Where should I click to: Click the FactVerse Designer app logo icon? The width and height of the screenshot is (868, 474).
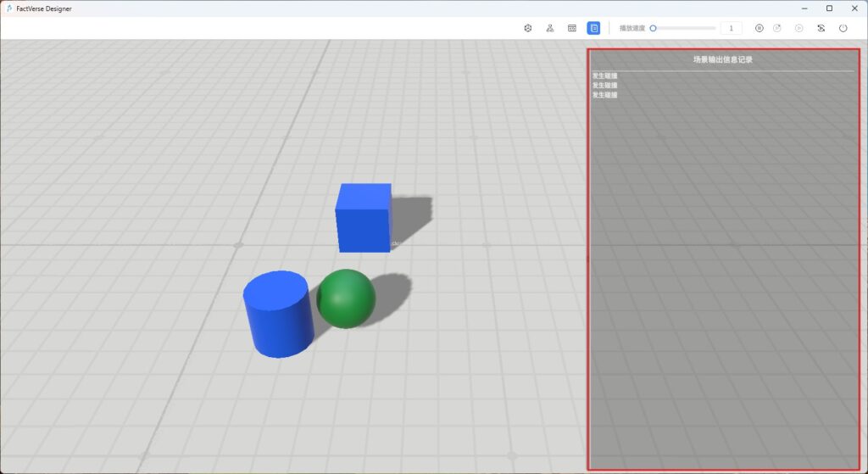tap(8, 8)
